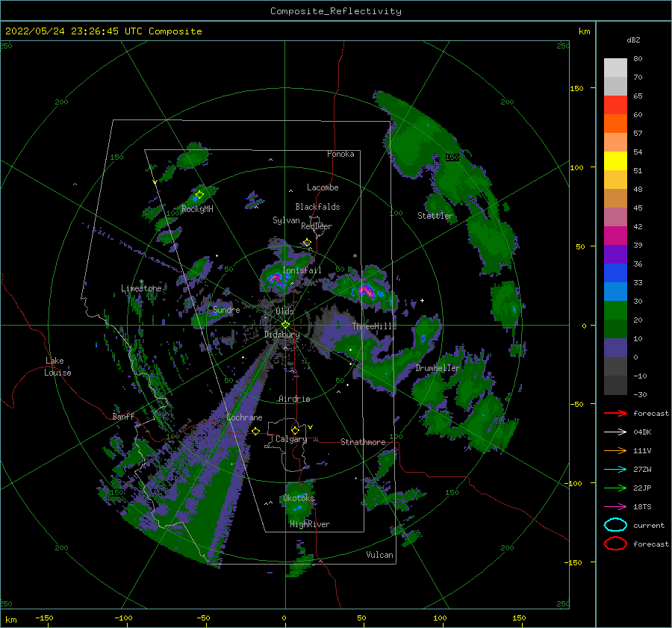Click the HighRiver city label
The image size is (672, 628).
[x=310, y=524]
